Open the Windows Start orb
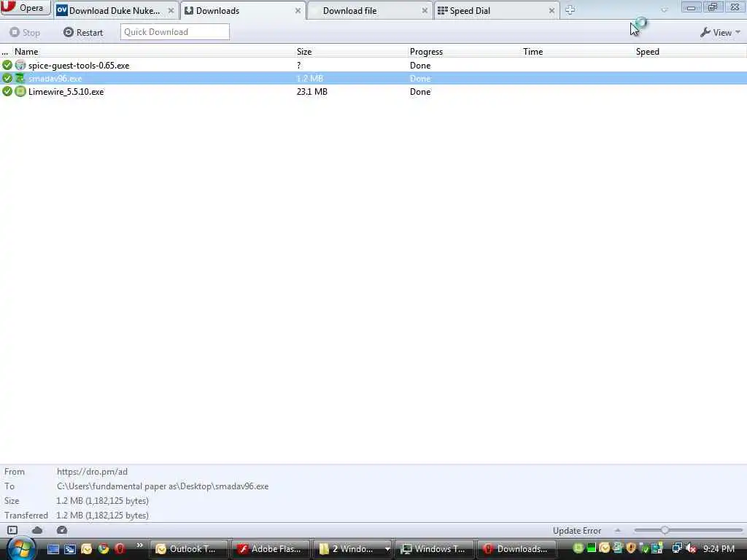Image resolution: width=747 pixels, height=560 pixels. pos(21,548)
